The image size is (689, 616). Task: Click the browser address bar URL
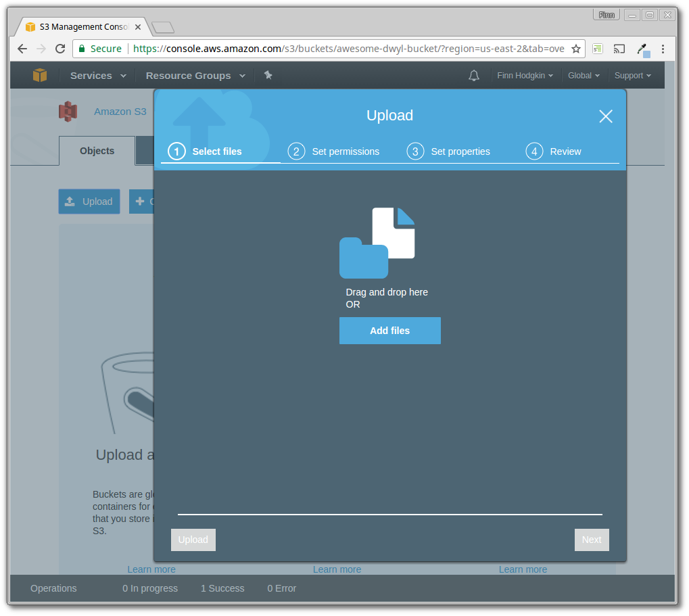tap(348, 49)
